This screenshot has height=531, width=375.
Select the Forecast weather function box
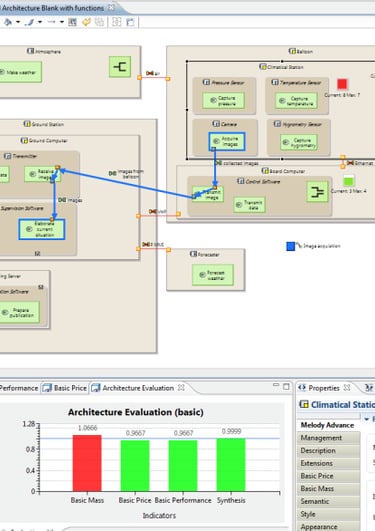pos(213,275)
